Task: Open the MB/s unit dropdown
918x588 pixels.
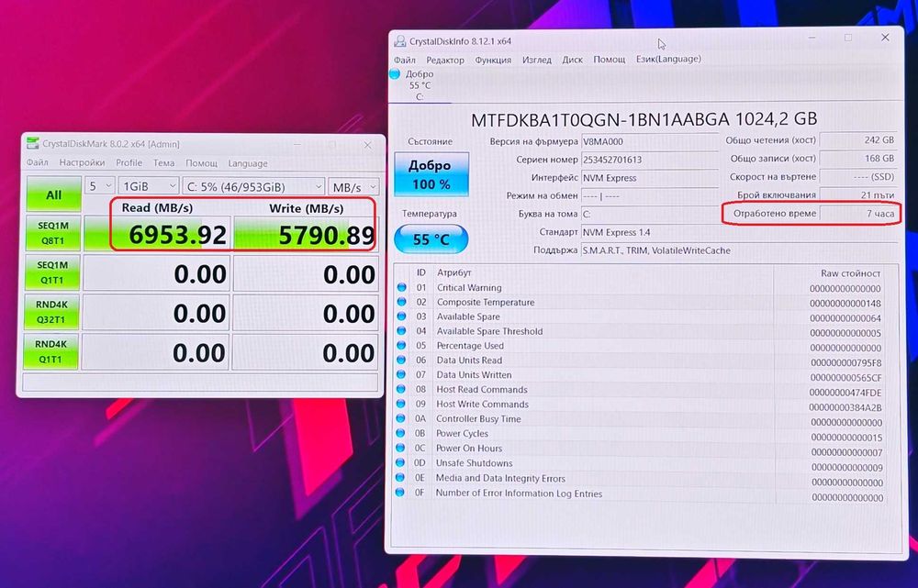Action: pyautogui.click(x=353, y=187)
